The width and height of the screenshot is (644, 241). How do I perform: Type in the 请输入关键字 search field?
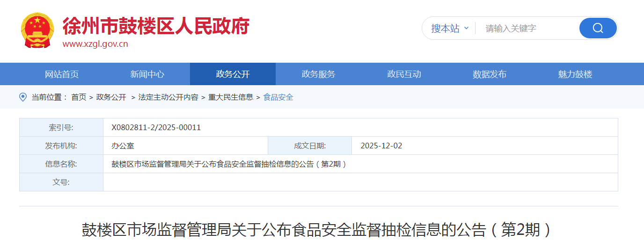click(527, 29)
